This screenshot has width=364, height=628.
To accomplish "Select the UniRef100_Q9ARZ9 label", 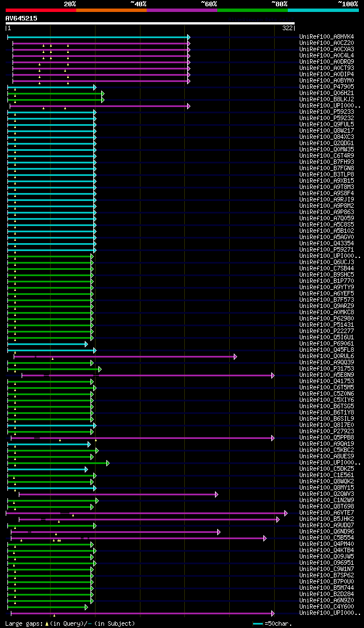I will (x=326, y=306).
